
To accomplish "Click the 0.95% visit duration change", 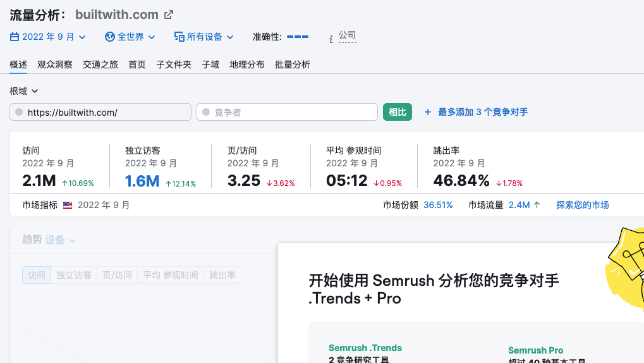I will click(387, 183).
